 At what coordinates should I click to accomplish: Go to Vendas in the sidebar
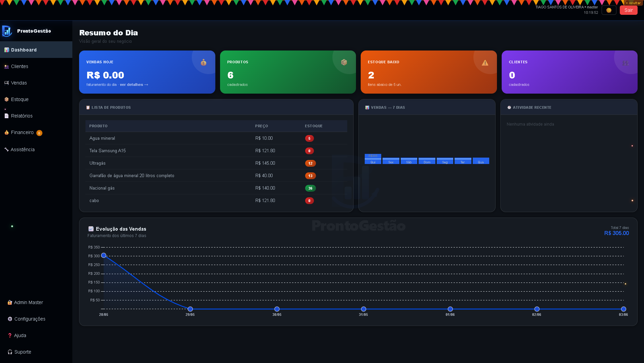click(19, 83)
